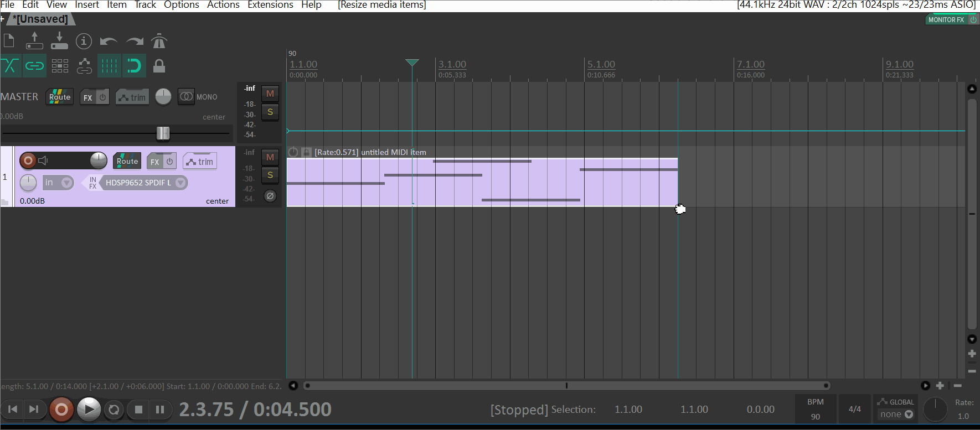Toggle the transport repeat loop button
This screenshot has width=980, height=430.
(114, 410)
